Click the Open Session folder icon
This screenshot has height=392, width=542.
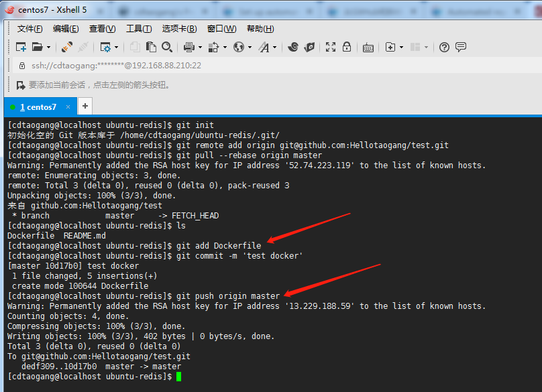coord(37,47)
